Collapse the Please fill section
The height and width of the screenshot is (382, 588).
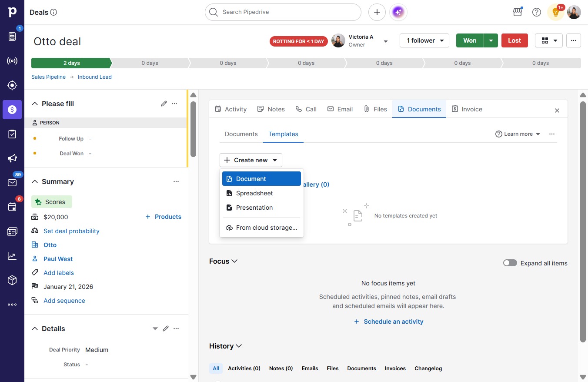click(x=35, y=104)
